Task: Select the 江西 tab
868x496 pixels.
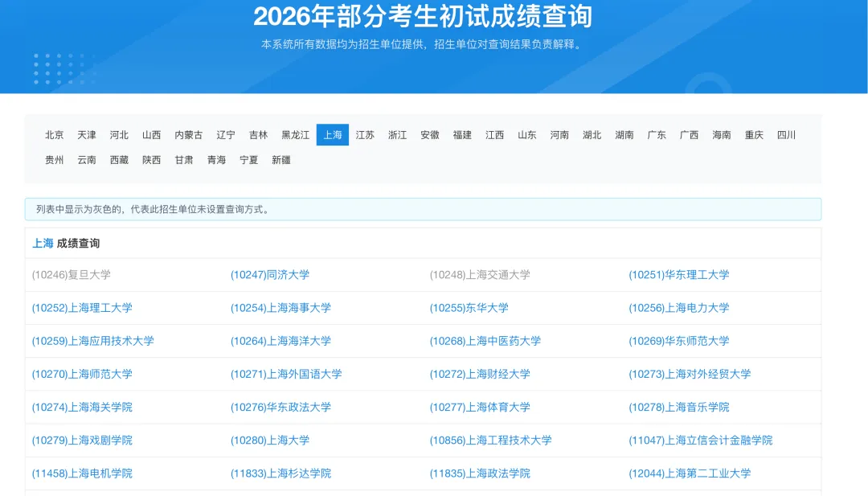Action: coord(494,134)
